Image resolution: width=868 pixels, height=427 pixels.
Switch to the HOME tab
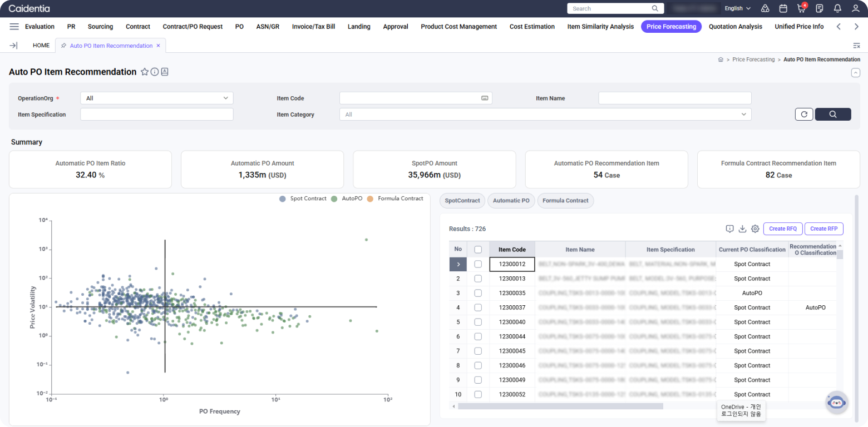click(41, 46)
